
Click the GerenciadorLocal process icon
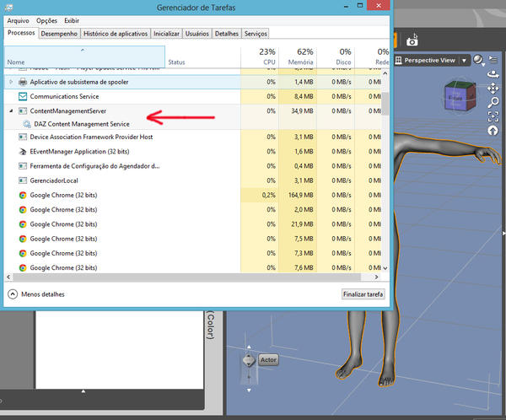[x=23, y=180]
